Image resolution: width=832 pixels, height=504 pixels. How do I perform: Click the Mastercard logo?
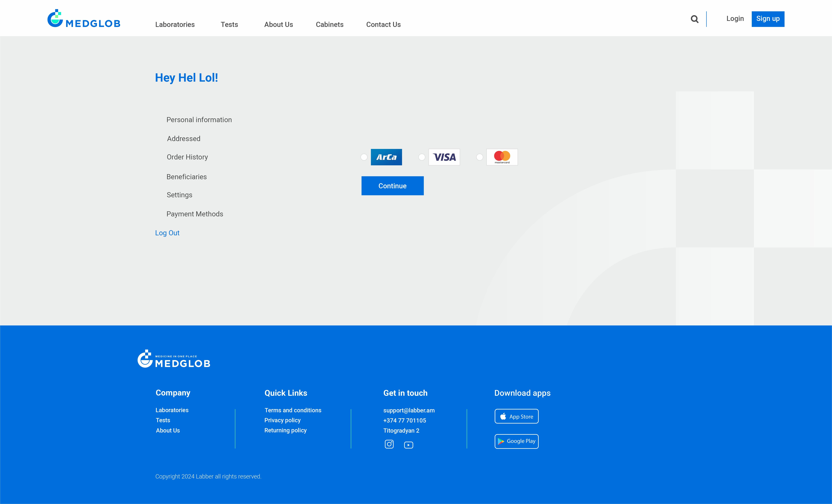tap(502, 157)
